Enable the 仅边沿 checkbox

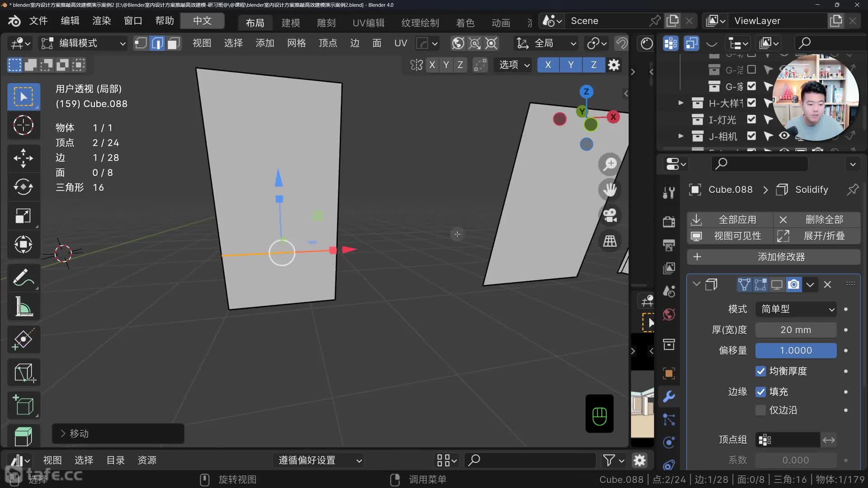(760, 410)
